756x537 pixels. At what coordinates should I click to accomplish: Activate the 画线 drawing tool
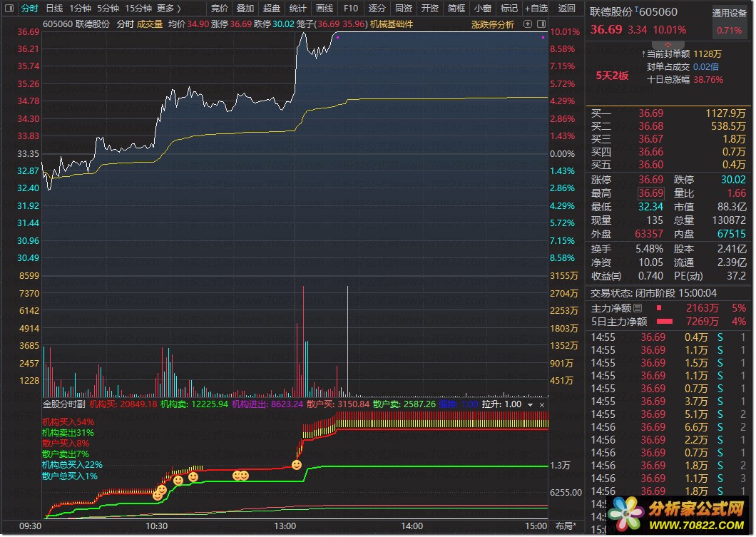click(x=324, y=8)
